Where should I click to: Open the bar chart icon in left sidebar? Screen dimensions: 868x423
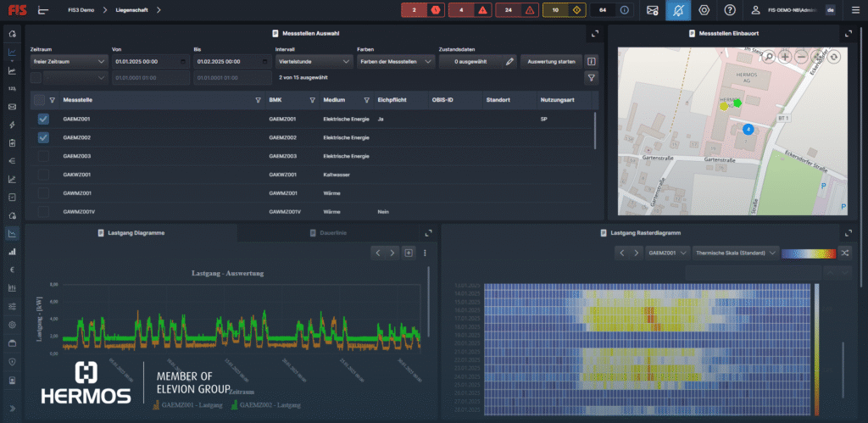coord(12,252)
